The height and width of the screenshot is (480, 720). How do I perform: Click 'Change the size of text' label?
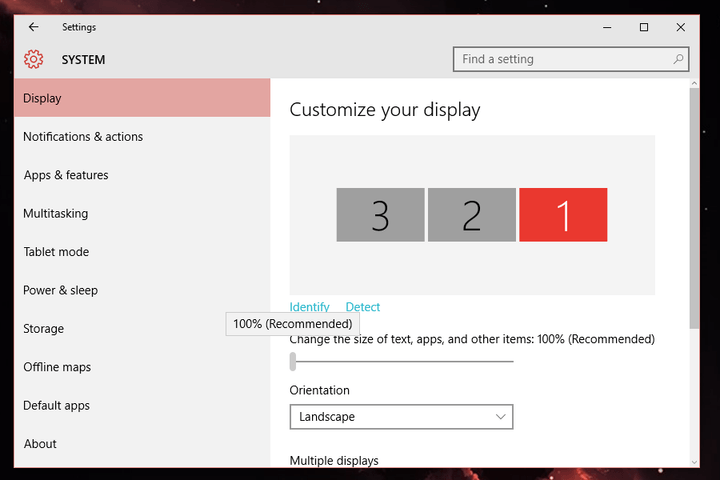coord(472,339)
